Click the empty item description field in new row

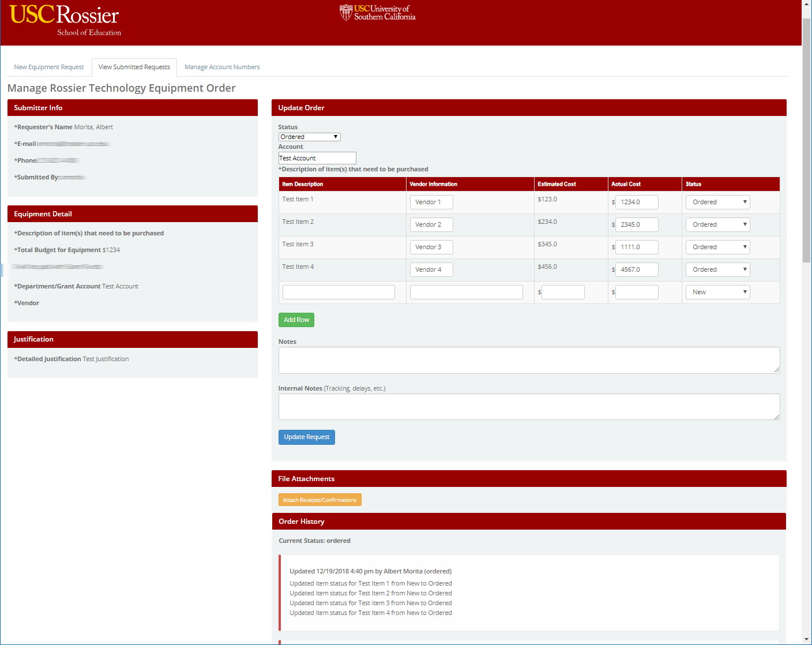tap(339, 292)
